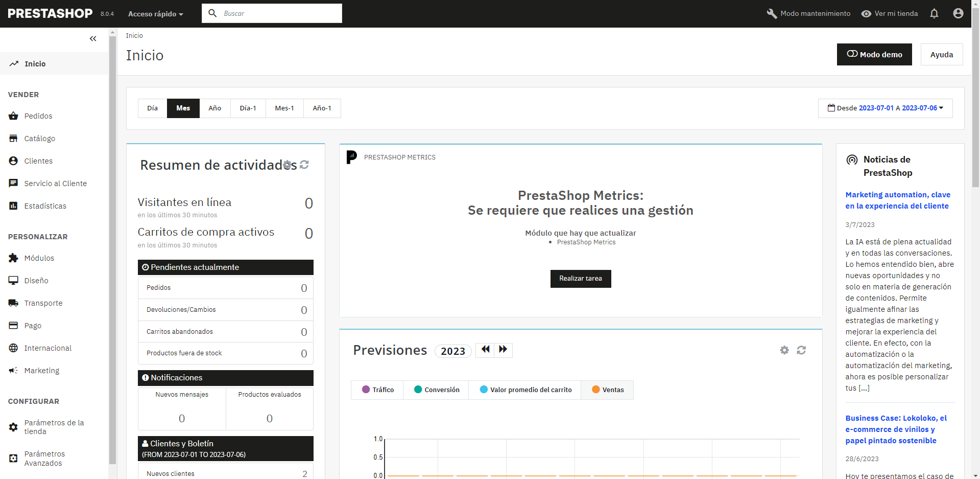
Task: Open the user profile avatar icon
Action: (x=958, y=13)
